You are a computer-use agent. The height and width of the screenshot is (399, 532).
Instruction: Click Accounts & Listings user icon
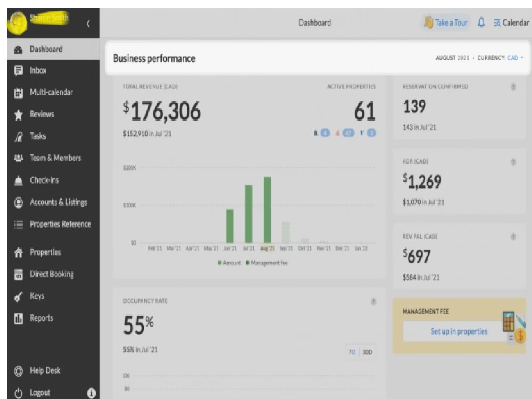(x=18, y=203)
